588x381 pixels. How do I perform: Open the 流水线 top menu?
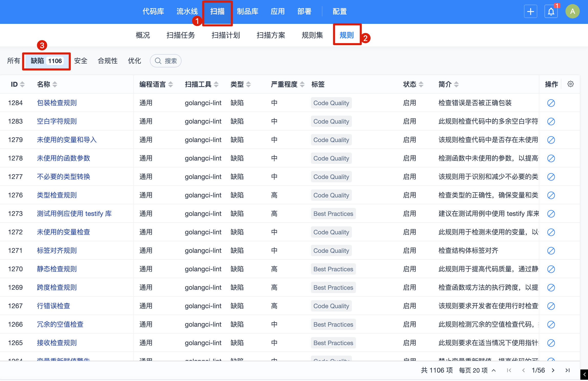coord(187,12)
